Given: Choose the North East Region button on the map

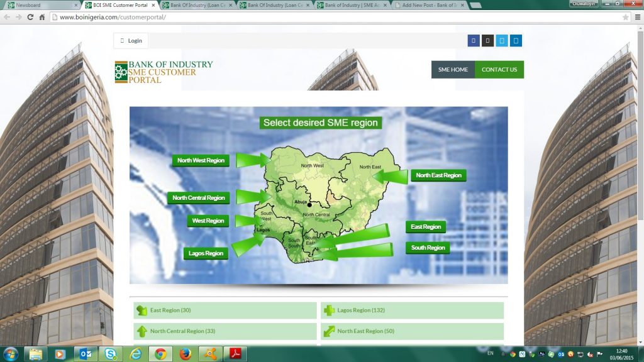Looking at the screenshot, I should tap(438, 175).
